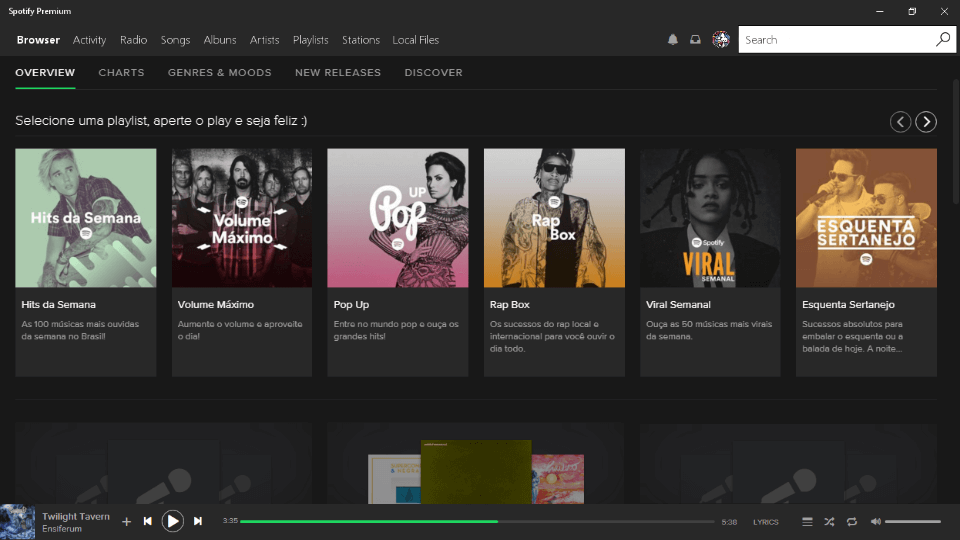960x540 pixels.
Task: Select the OVERVIEW tab
Action: point(45,73)
